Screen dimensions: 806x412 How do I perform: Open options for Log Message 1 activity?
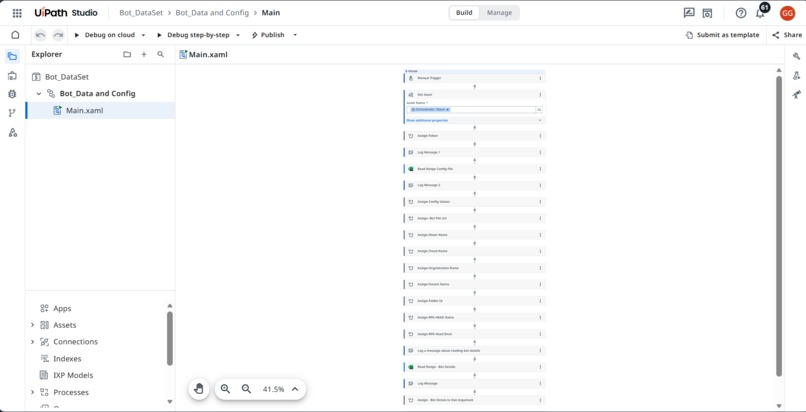click(x=540, y=152)
